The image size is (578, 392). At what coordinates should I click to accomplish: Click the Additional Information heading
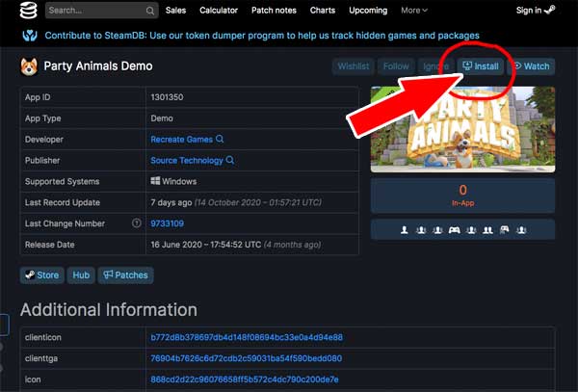point(109,310)
